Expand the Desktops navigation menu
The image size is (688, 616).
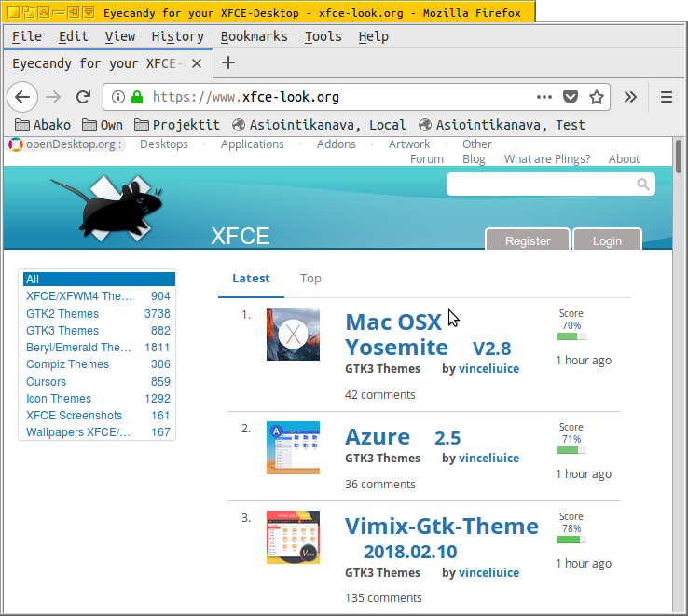click(x=164, y=144)
